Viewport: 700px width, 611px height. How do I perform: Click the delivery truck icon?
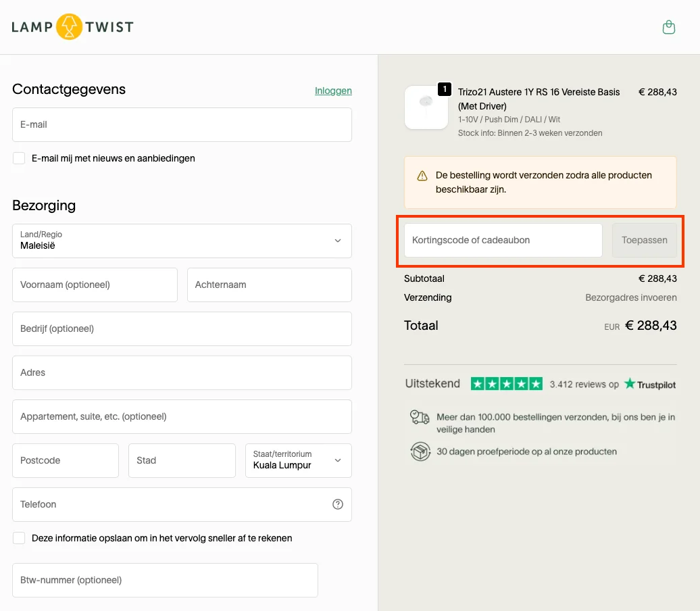pyautogui.click(x=420, y=417)
